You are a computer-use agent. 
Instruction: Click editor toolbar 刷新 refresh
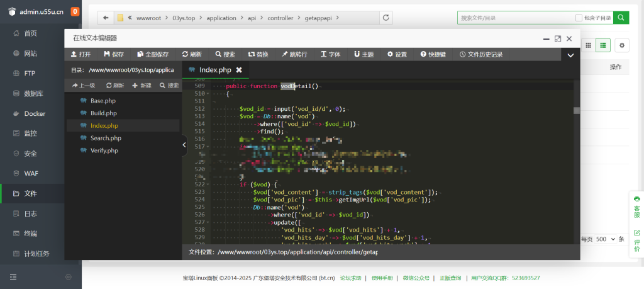[192, 54]
